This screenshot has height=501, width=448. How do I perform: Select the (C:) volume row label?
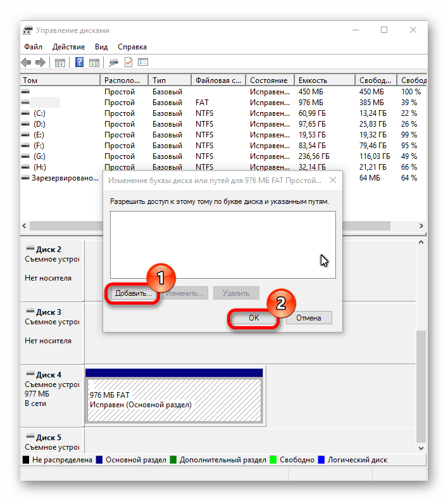(x=39, y=113)
